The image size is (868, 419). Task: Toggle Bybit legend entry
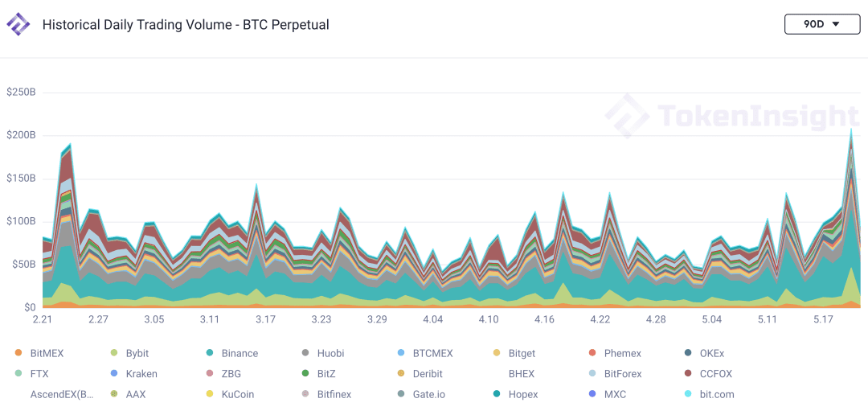click(x=130, y=353)
